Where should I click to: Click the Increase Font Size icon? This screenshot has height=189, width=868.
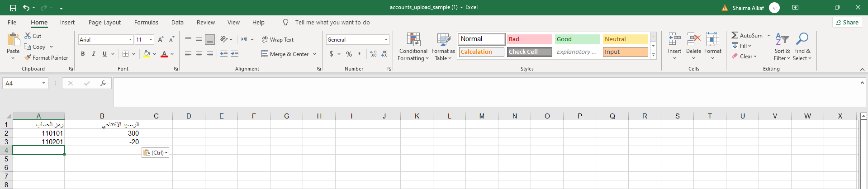pos(161,40)
